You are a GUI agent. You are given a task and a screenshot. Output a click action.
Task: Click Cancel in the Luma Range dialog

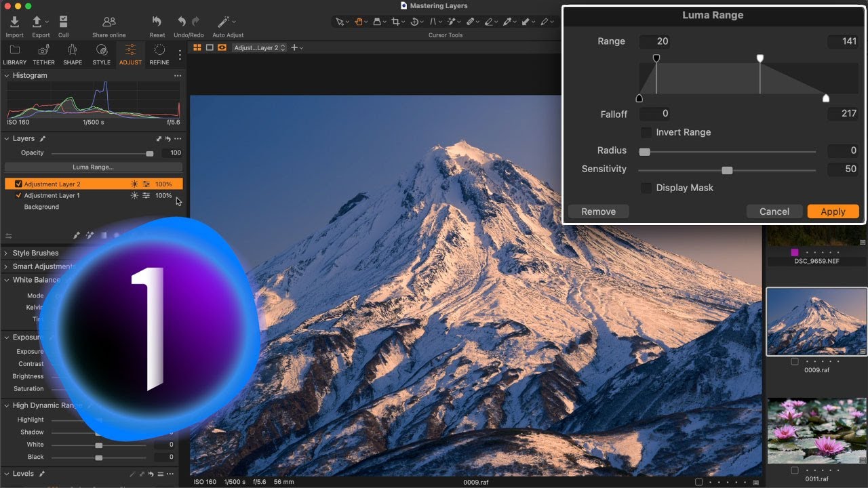[x=774, y=211]
